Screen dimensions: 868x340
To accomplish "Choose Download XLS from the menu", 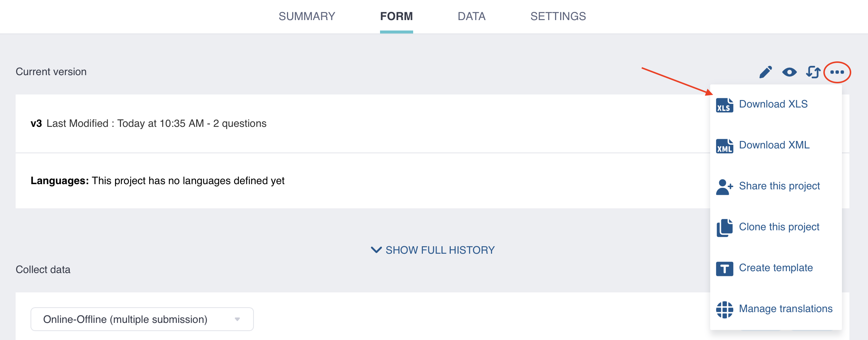I will pos(773,104).
